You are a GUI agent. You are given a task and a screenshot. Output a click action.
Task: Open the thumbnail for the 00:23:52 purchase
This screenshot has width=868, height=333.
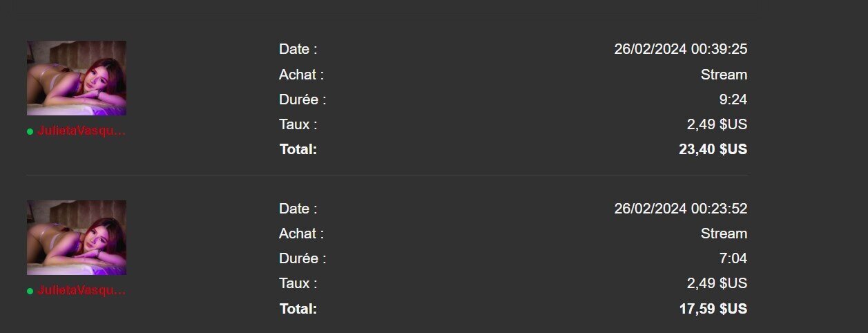(77, 238)
